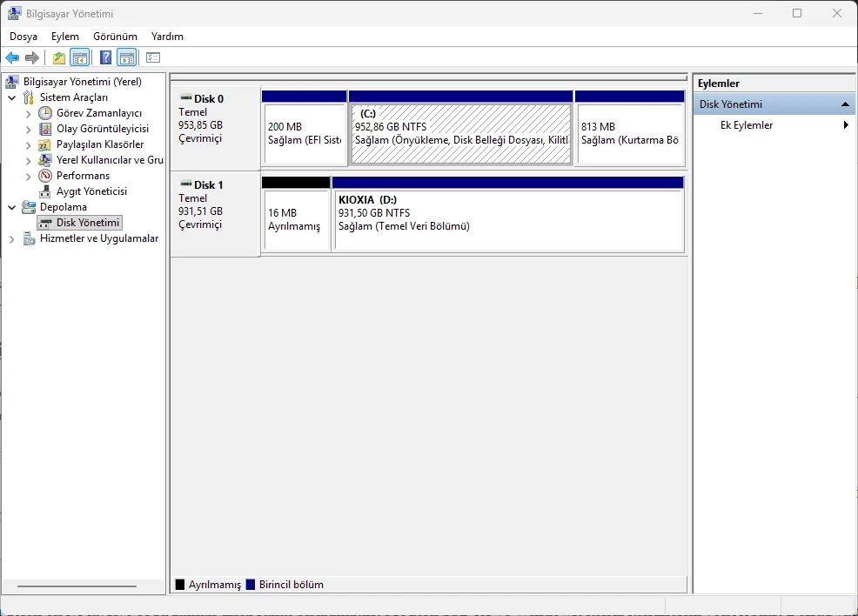Viewport: 858px width, 616px height.
Task: Click the Aygıt Yöneticisi device icon
Action: click(x=45, y=191)
